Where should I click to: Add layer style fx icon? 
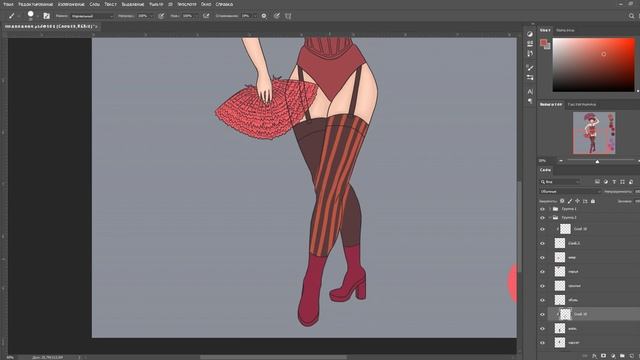click(594, 356)
